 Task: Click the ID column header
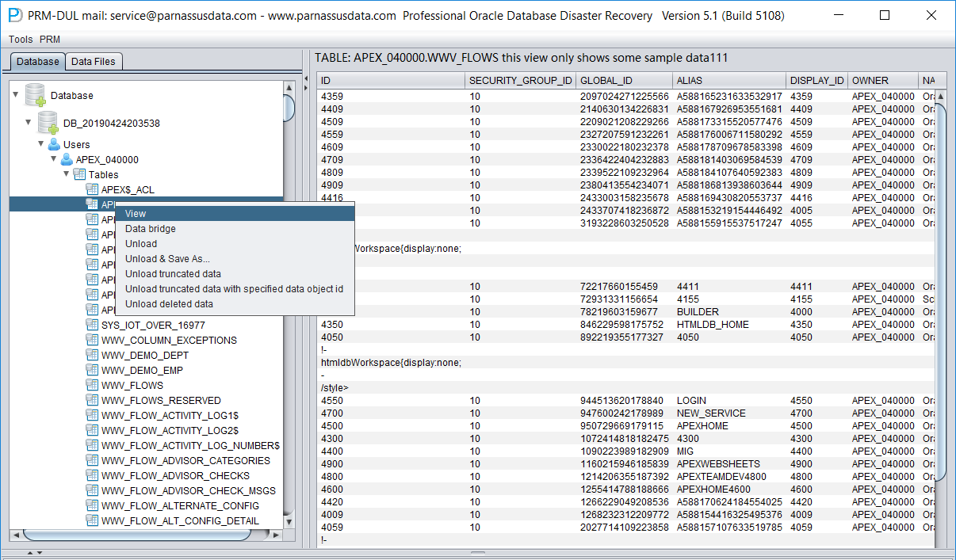391,81
